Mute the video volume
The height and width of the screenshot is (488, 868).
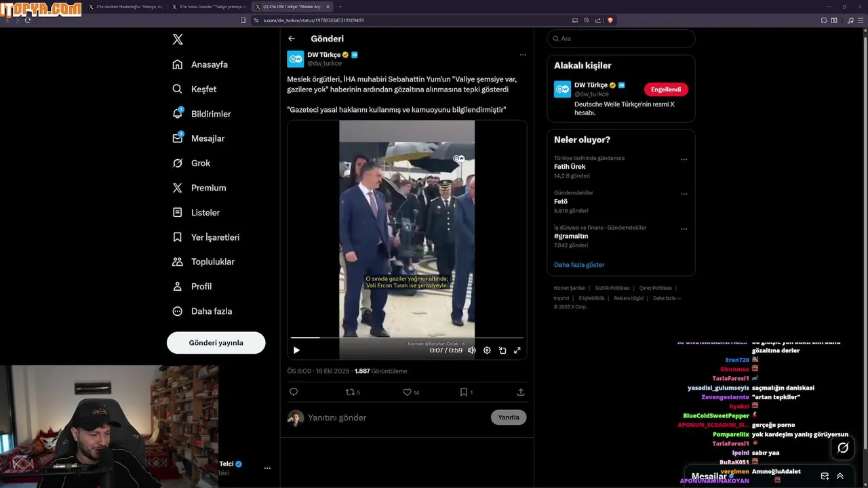[472, 350]
